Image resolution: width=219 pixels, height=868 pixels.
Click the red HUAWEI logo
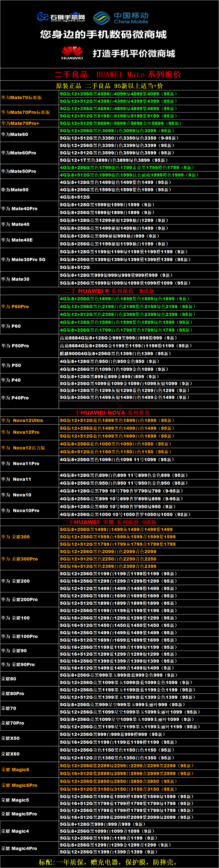72,53
